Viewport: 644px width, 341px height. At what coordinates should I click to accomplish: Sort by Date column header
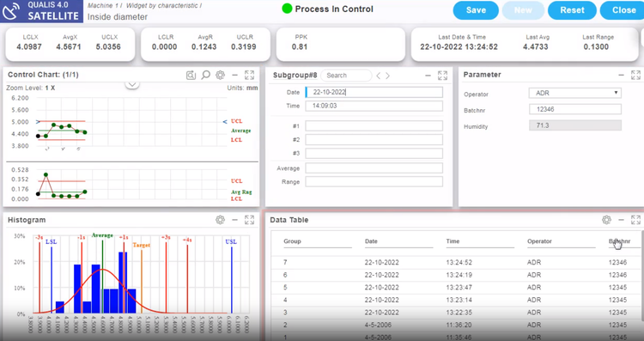371,241
